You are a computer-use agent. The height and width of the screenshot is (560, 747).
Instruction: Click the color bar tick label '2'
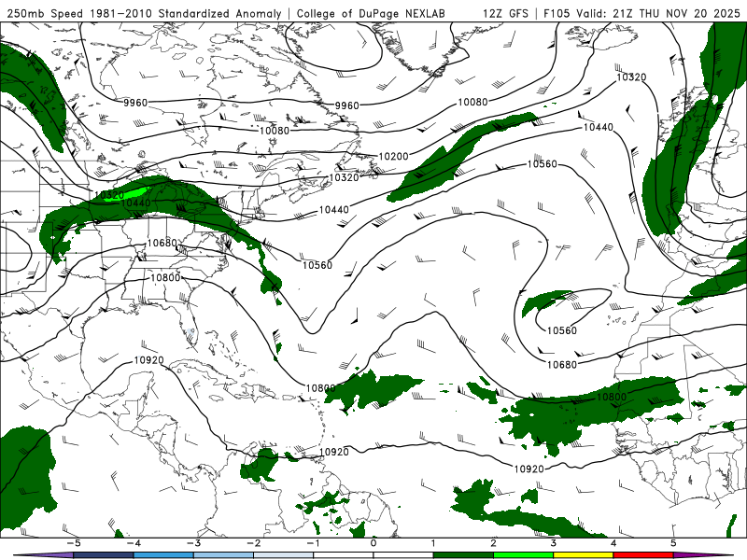click(x=494, y=543)
